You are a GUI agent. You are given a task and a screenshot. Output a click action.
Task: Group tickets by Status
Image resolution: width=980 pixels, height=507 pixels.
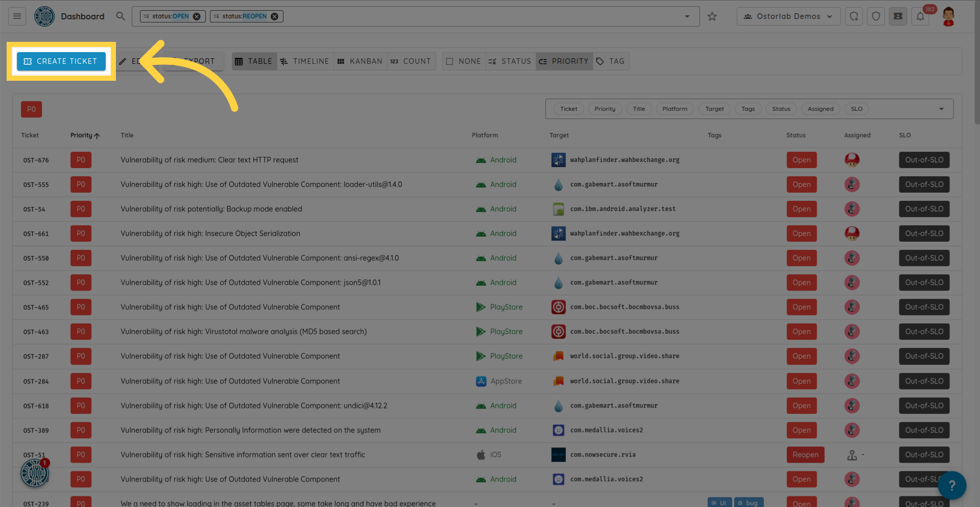(x=510, y=61)
